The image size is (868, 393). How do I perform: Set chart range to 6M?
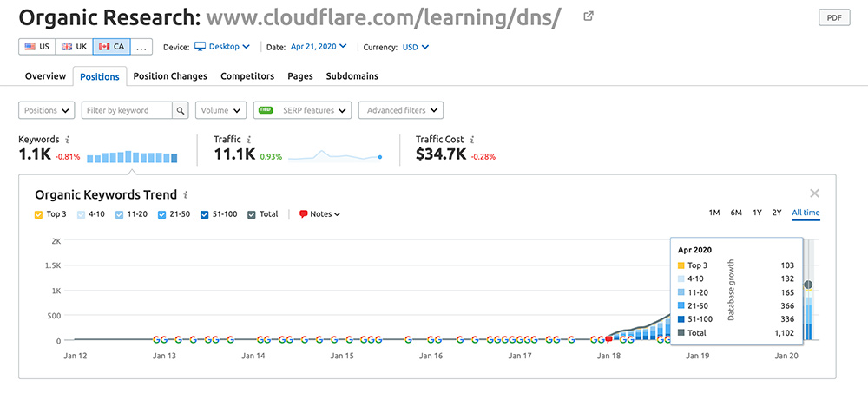736,213
